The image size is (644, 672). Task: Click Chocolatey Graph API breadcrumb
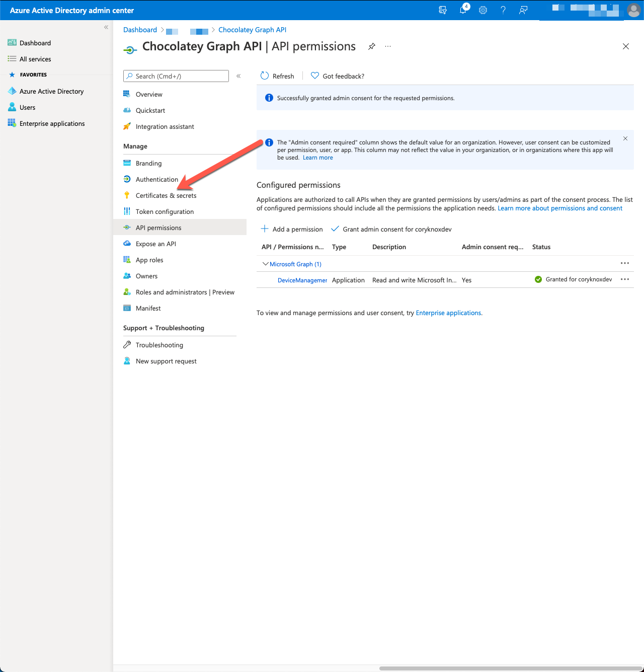click(252, 30)
